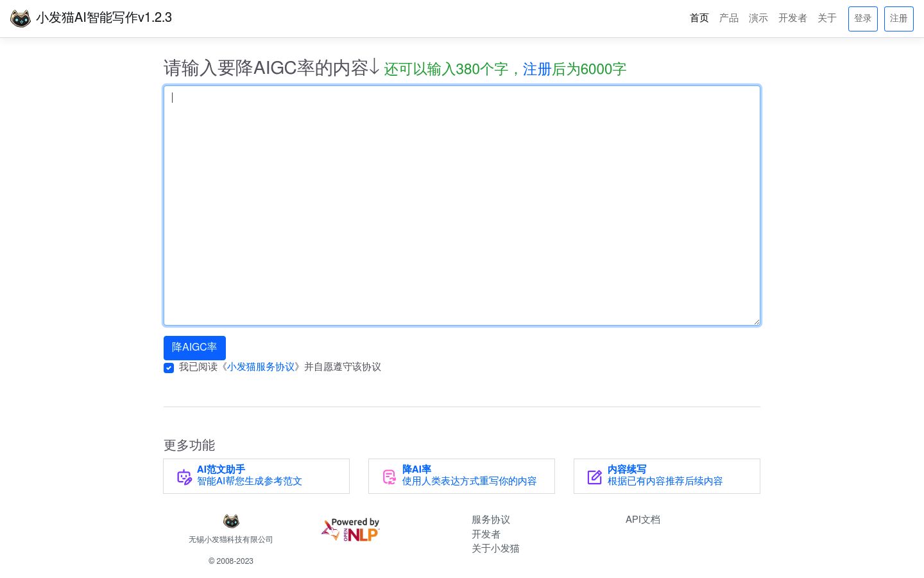Uncheck the service agreement checkbox
The height and width of the screenshot is (578, 924).
click(169, 368)
